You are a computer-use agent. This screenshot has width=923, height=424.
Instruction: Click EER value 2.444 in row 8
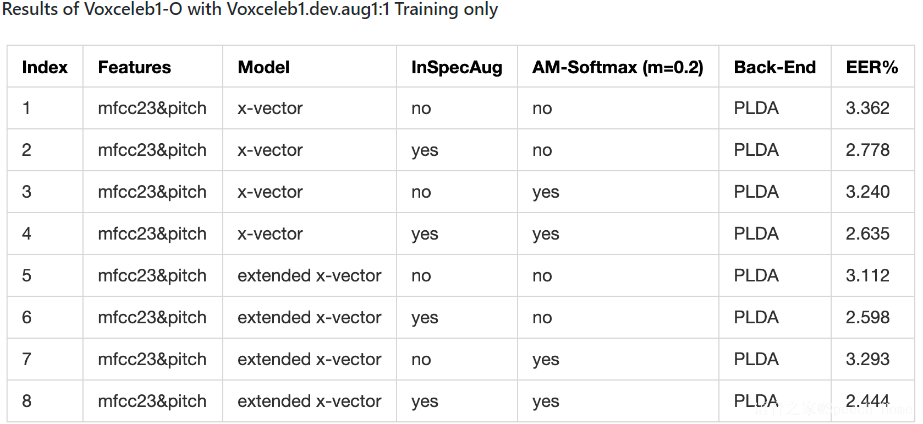(x=867, y=402)
